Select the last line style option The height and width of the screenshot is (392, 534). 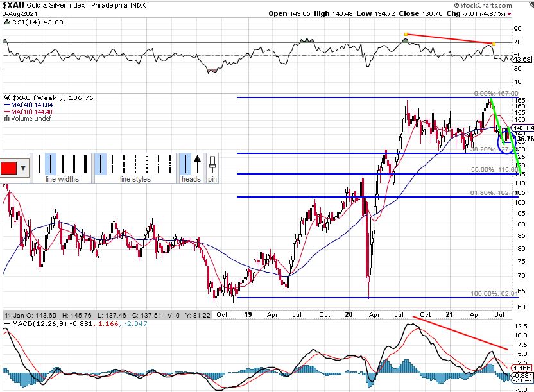click(171, 164)
